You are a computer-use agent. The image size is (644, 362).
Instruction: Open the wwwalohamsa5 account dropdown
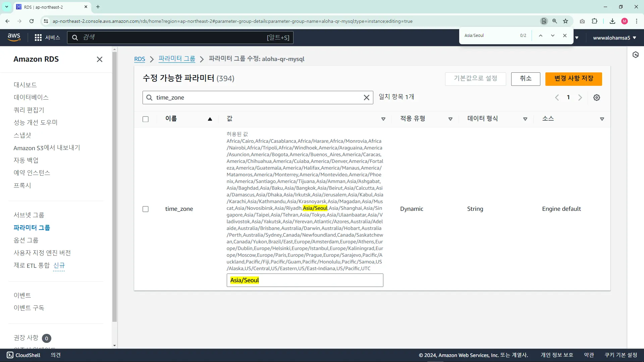coord(614,38)
